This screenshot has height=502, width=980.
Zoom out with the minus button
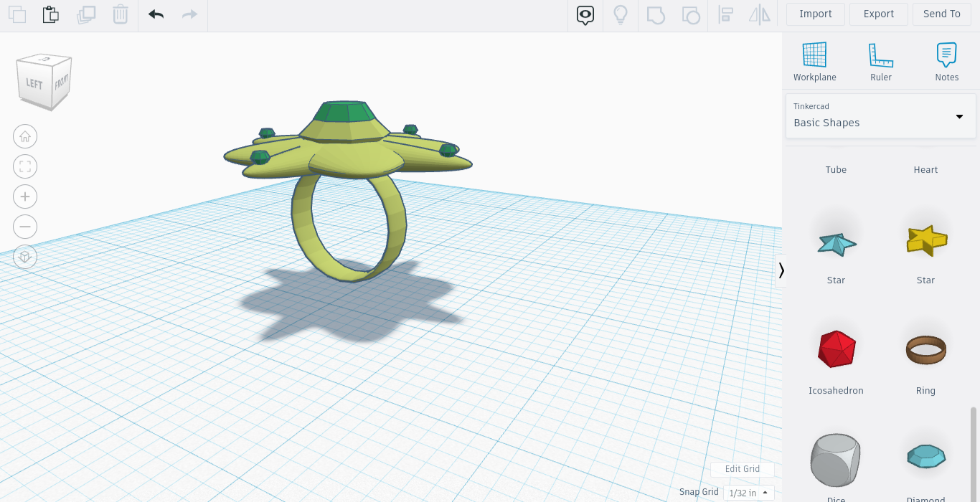click(x=25, y=227)
